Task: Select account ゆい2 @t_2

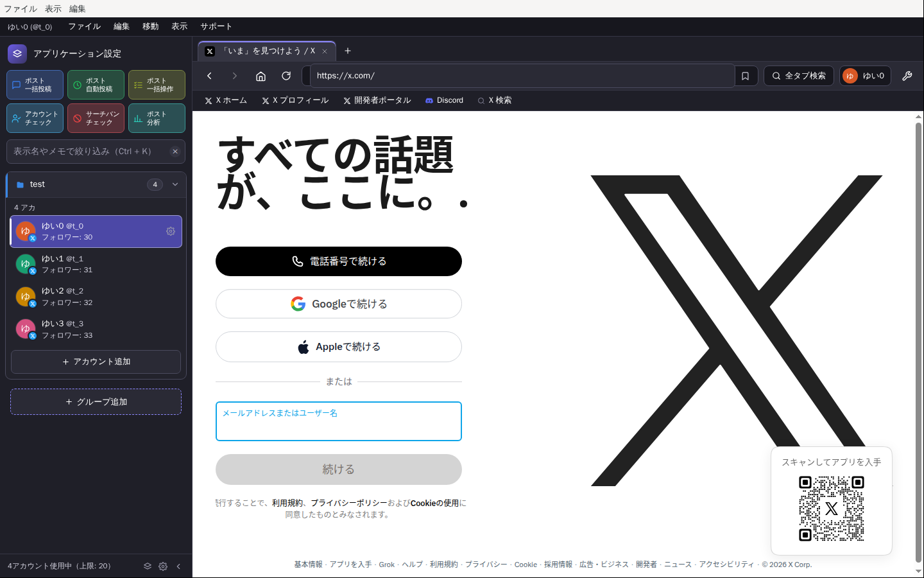Action: (96, 297)
